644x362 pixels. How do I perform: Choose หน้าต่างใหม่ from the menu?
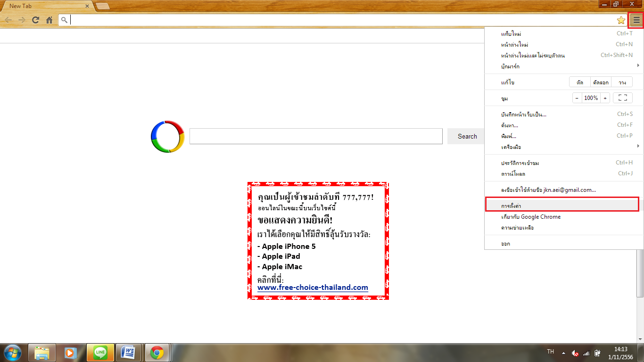564,44
